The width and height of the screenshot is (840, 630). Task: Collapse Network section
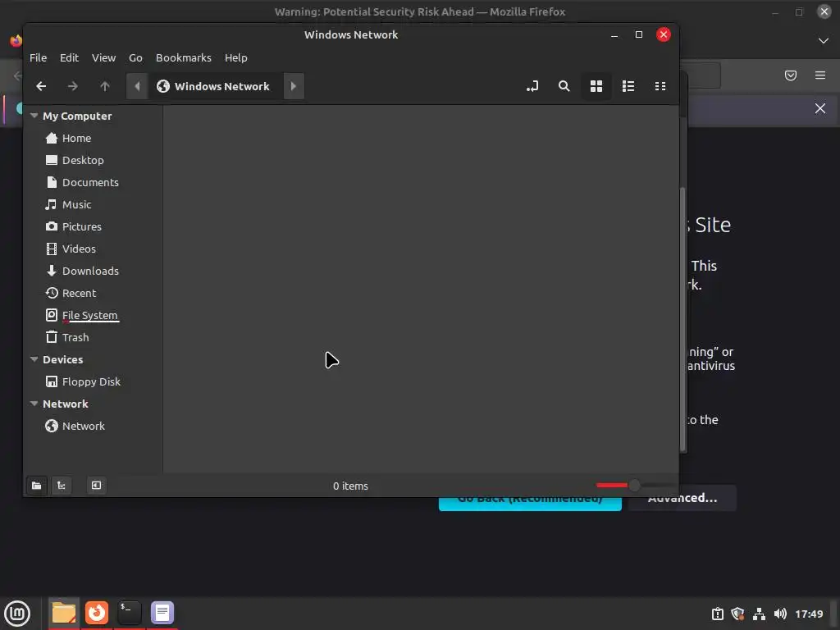click(x=34, y=404)
